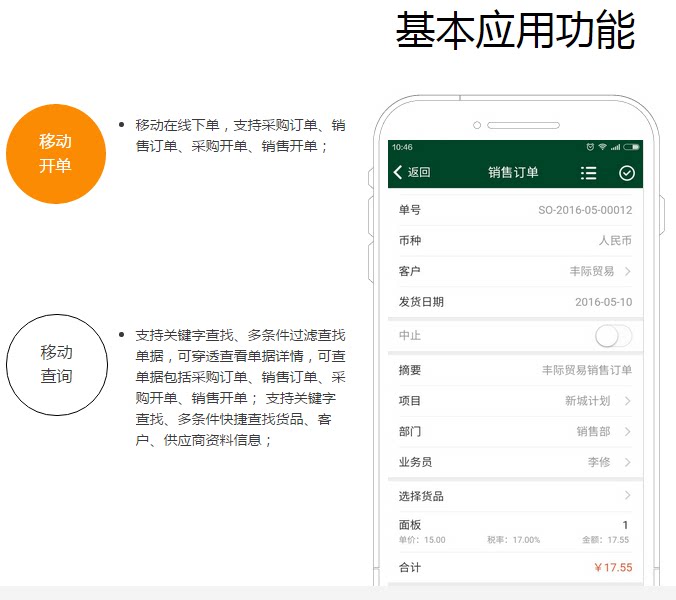This screenshot has height=600, width=676.
Task: Click the 金额: 17.55 text
Action: pos(605,540)
